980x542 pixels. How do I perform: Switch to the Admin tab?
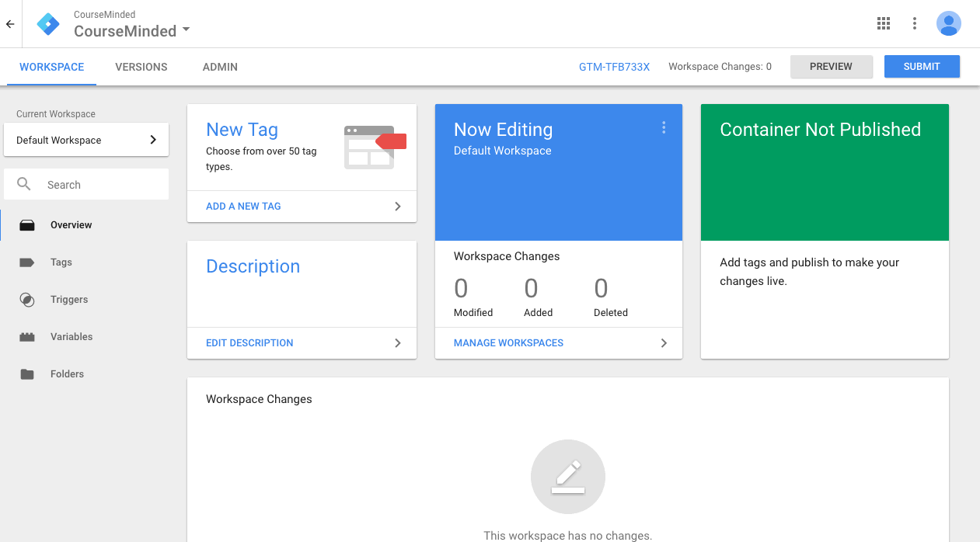[x=220, y=67]
